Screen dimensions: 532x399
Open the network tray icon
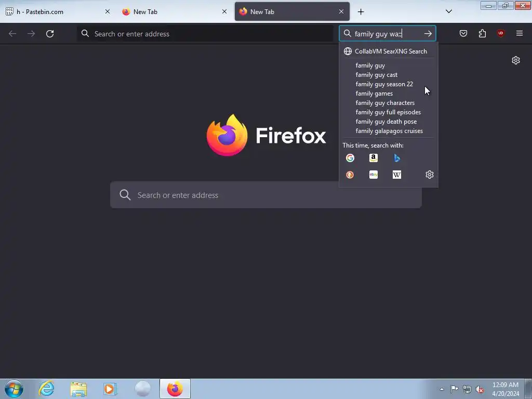[467, 389]
